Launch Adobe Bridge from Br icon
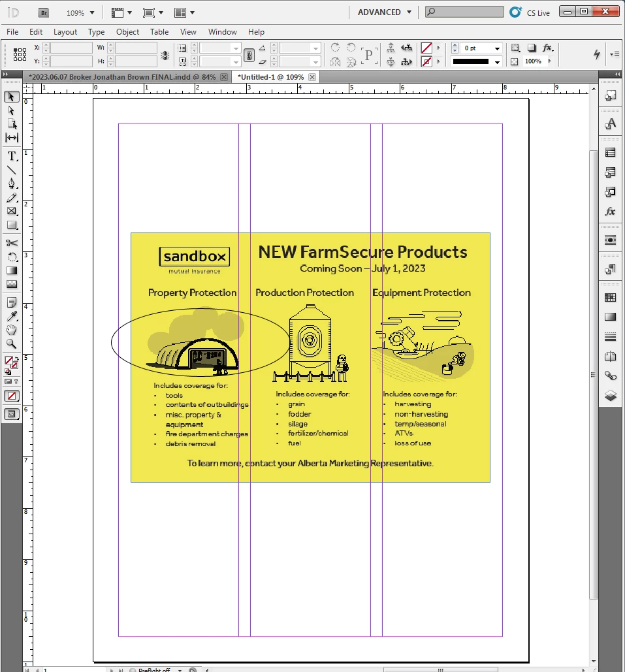 coord(44,13)
